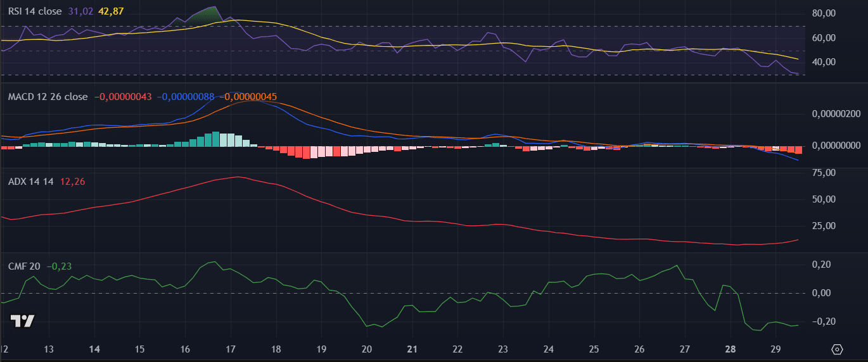
Task: Click the 60,00 level on RSI scale
Action: 823,38
